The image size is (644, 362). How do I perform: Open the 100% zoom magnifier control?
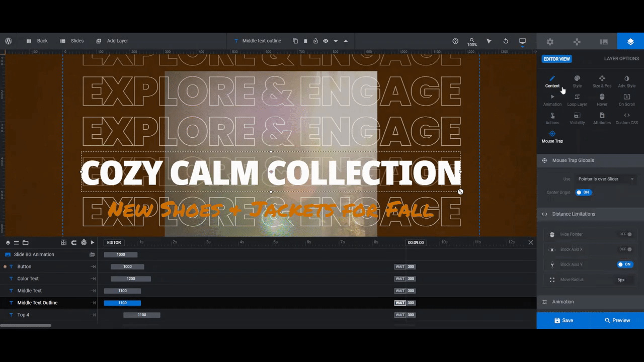(x=472, y=42)
